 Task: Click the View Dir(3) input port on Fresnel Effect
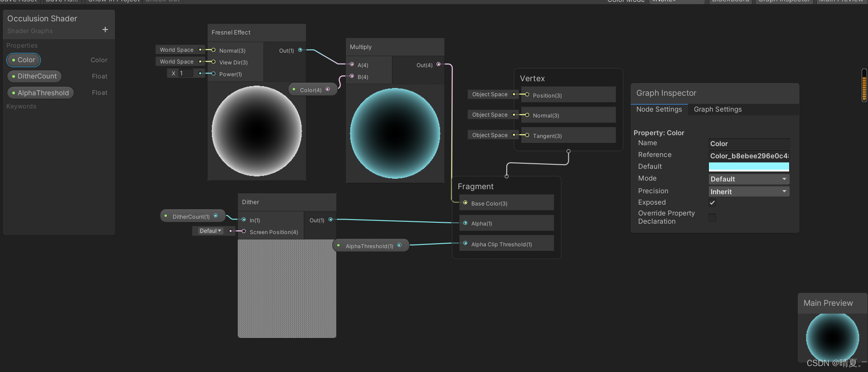point(213,62)
